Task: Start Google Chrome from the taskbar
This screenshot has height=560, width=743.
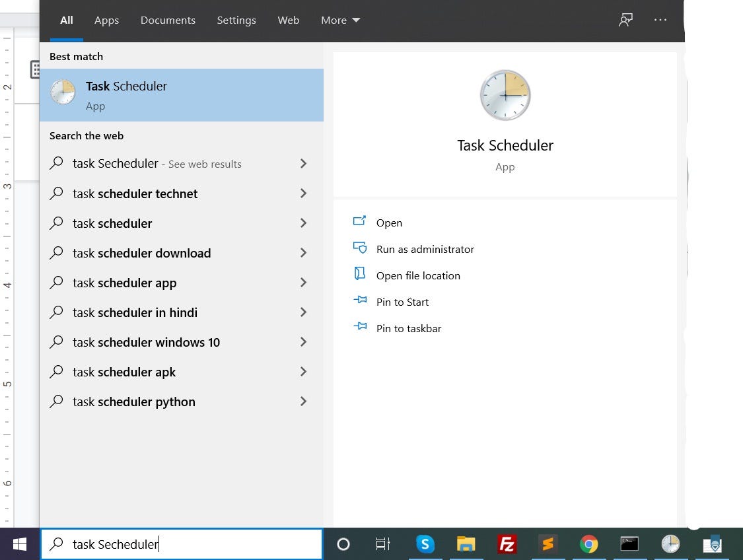Action: pyautogui.click(x=588, y=543)
